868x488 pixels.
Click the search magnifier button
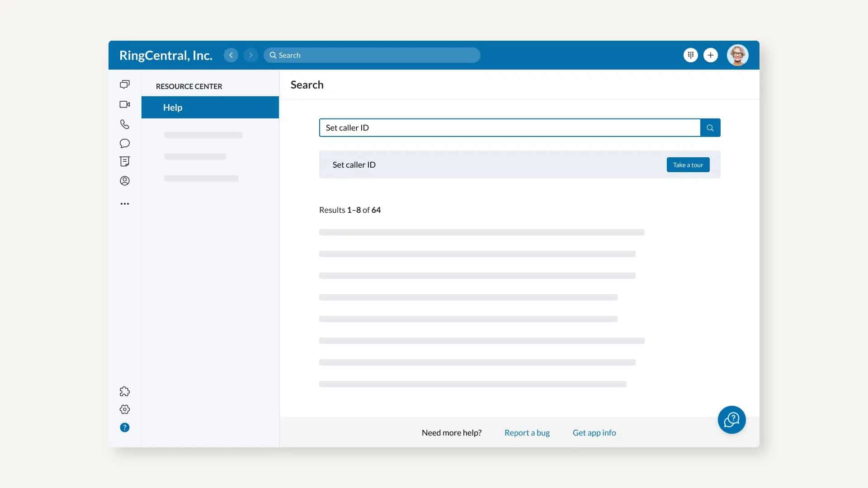pos(710,127)
